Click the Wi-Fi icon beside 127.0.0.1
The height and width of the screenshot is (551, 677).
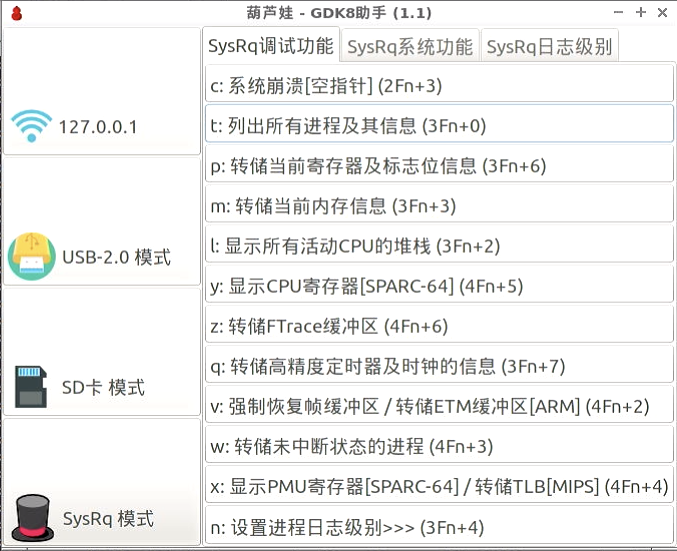coord(31,126)
